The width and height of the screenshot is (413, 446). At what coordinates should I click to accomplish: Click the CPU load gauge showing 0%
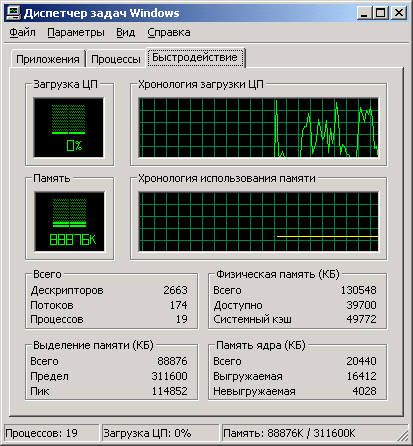[69, 128]
